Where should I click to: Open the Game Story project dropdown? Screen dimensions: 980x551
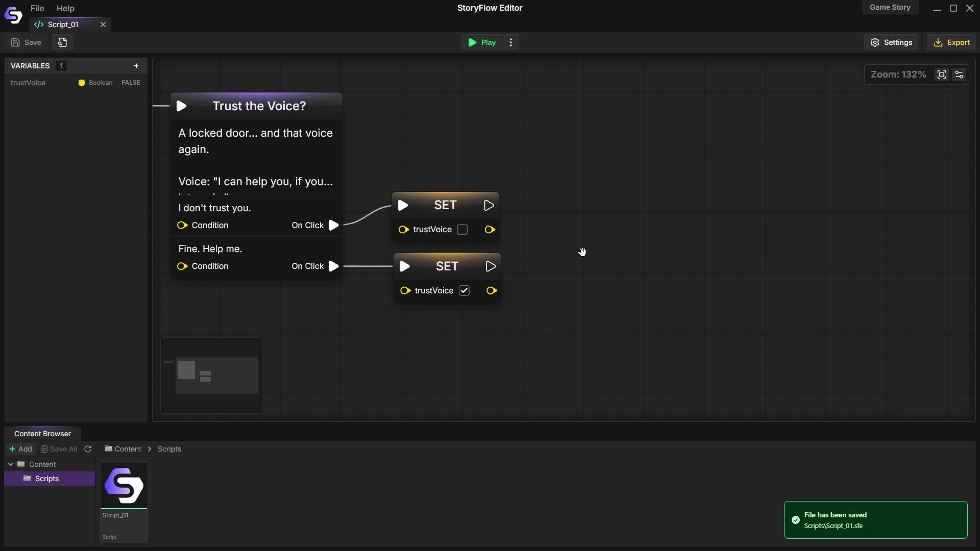click(x=890, y=8)
